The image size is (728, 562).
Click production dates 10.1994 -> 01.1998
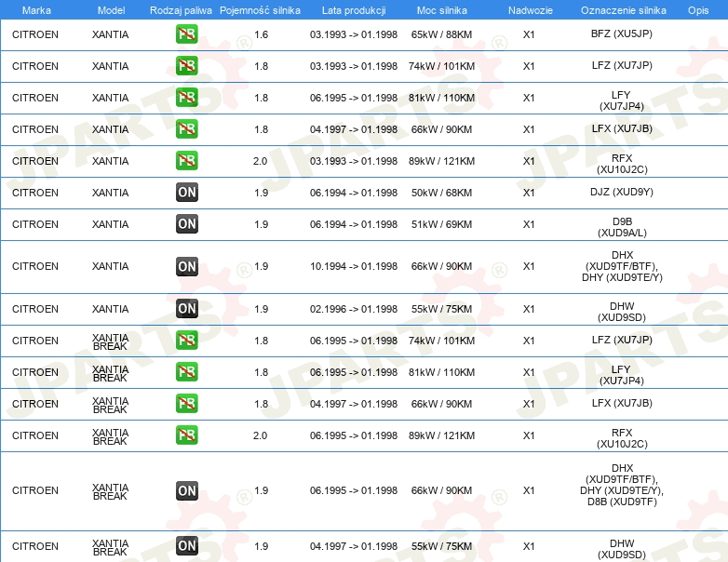[x=354, y=266]
